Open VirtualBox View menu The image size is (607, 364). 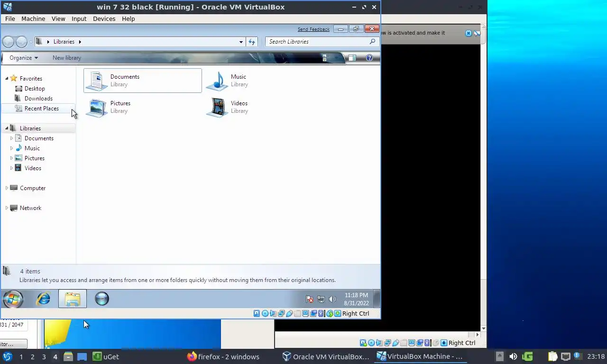[58, 18]
